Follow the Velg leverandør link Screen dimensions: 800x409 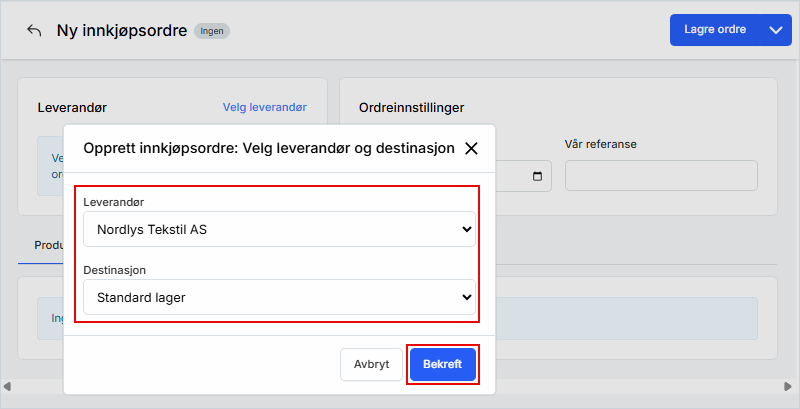tap(264, 107)
